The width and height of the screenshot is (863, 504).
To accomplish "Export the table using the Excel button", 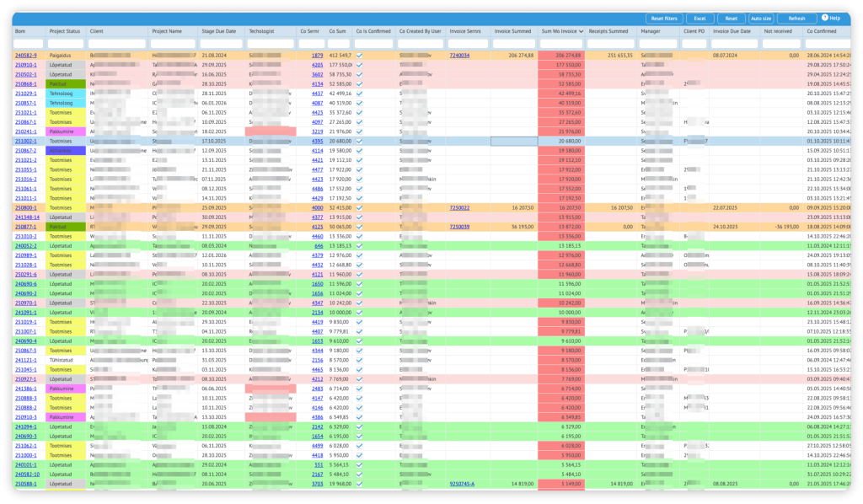I will click(700, 18).
